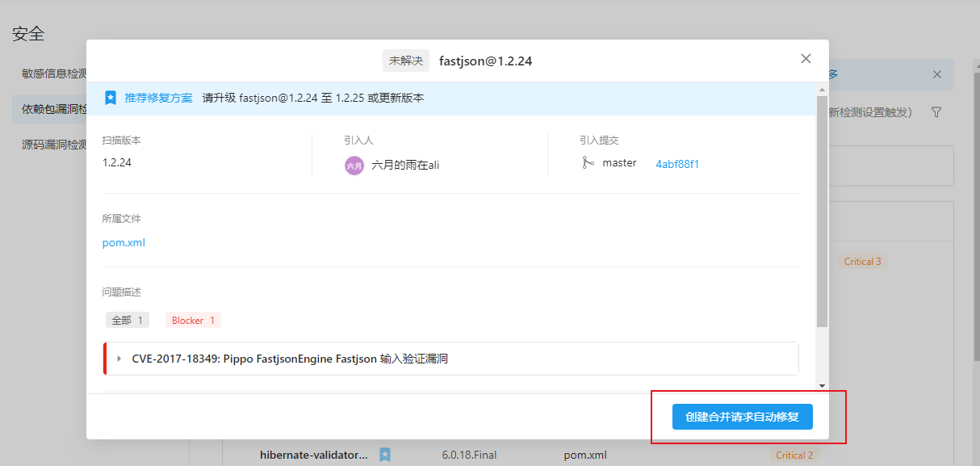Screen dimensions: 980x466
Task: Click the pom.xml cell in hibernate-validator row
Action: coord(585,456)
